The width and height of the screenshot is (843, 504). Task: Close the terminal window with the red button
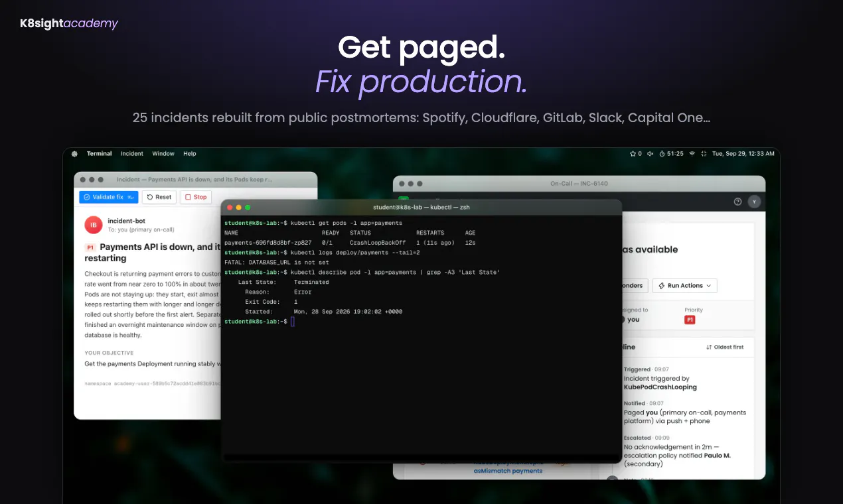pos(230,208)
